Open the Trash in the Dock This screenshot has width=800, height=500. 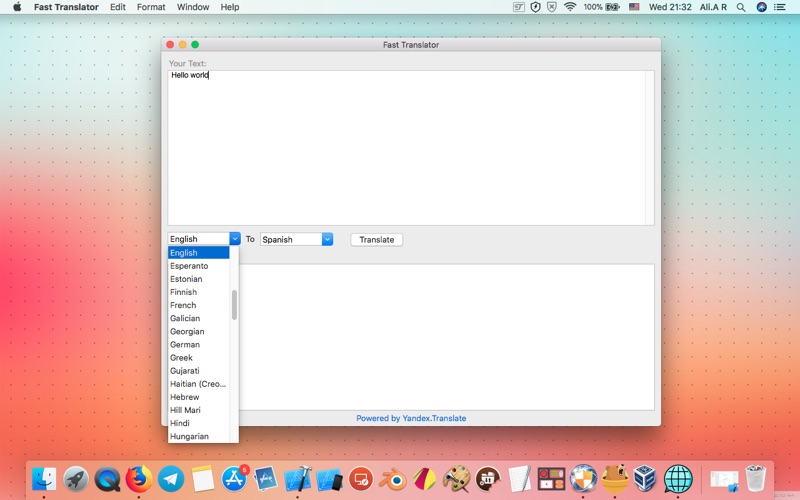[755, 479]
